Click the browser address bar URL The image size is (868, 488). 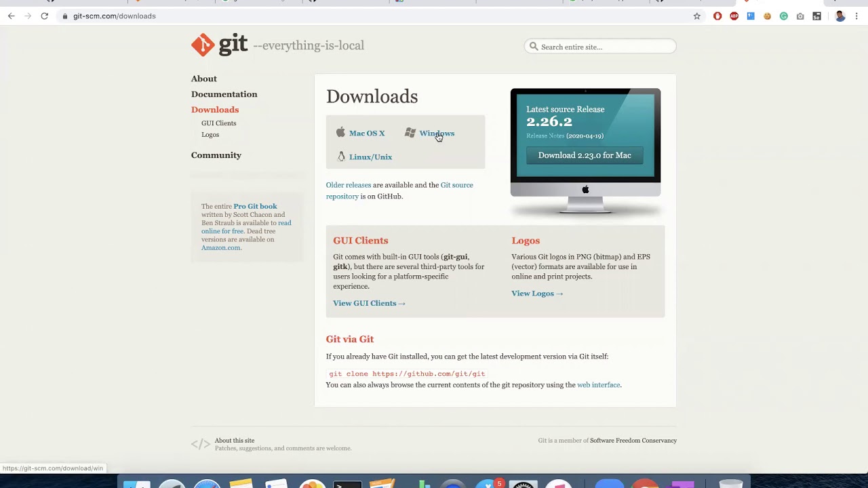tap(114, 16)
